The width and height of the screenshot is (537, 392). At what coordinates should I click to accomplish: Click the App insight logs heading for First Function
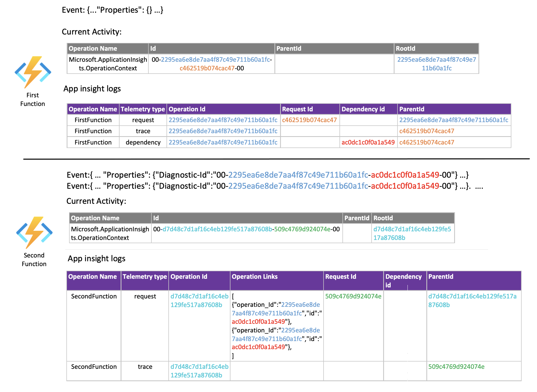point(92,88)
